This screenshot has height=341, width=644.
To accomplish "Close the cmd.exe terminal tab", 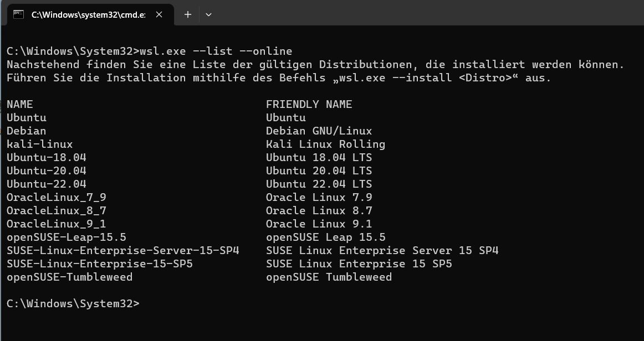I will coord(160,14).
